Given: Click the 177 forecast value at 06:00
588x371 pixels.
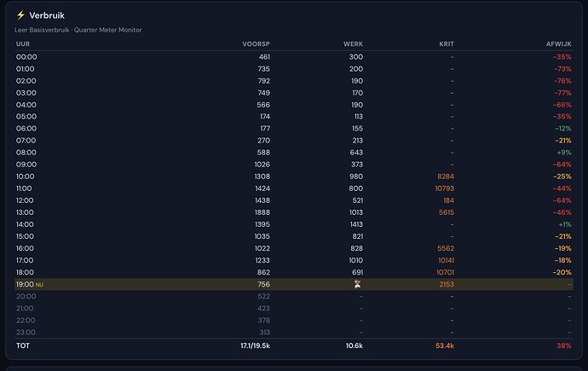Looking at the screenshot, I should click(x=265, y=129).
